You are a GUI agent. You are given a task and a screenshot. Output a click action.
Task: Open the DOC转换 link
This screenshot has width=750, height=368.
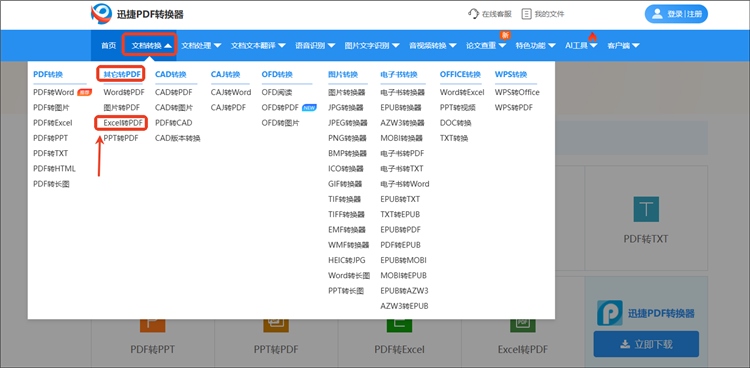[x=455, y=123]
